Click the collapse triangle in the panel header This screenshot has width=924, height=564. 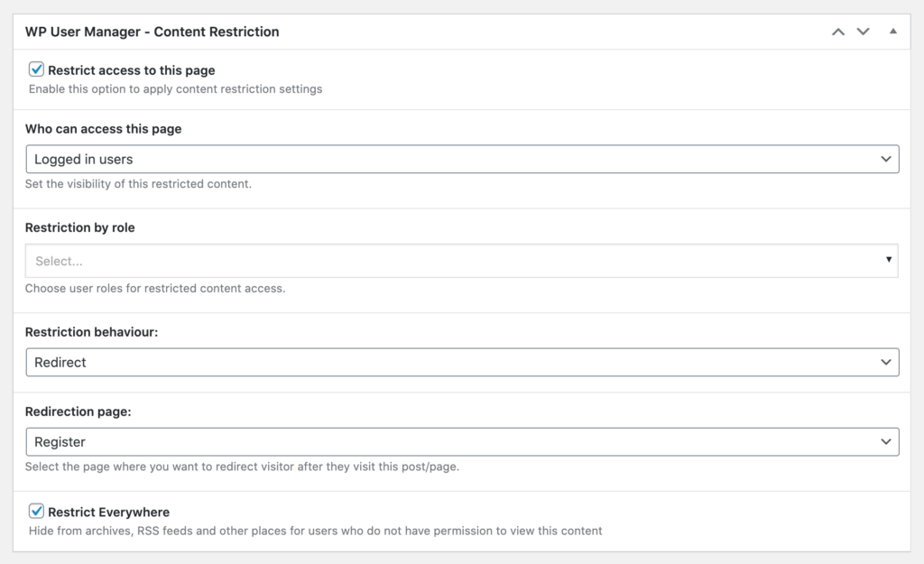point(892,31)
